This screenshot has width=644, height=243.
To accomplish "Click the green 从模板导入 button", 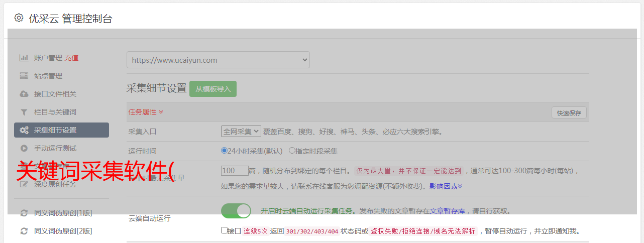I will [213, 89].
